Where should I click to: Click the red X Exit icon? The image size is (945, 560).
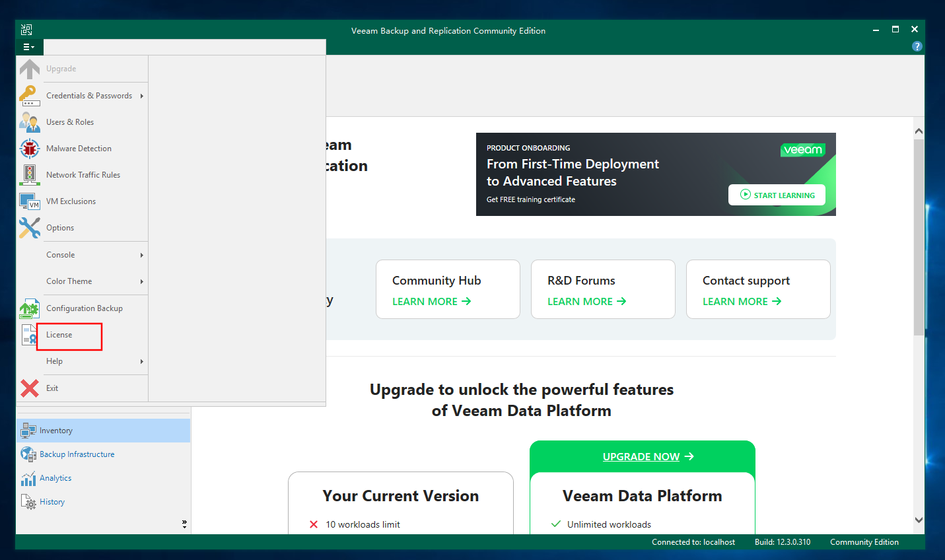[x=30, y=388]
